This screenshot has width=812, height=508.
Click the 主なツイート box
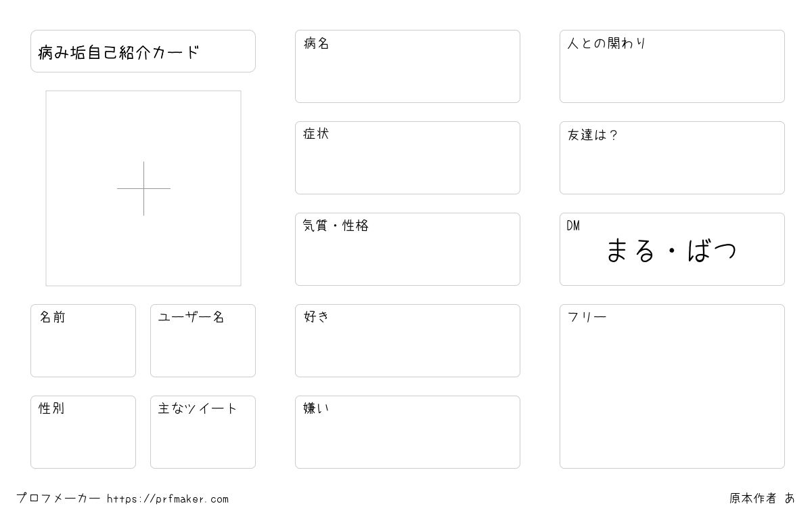[x=203, y=432]
